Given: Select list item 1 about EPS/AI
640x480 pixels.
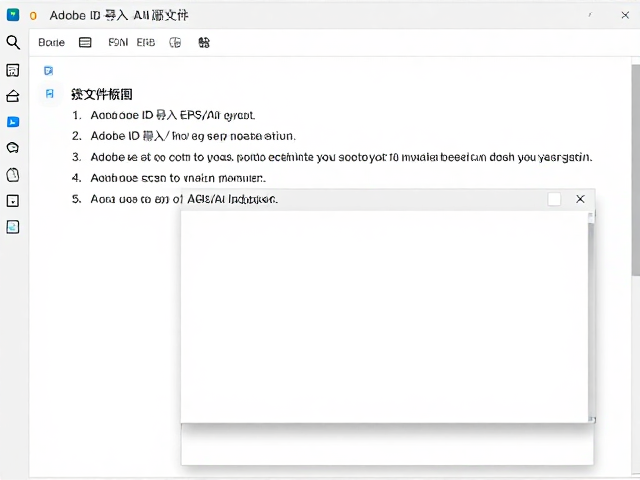Looking at the screenshot, I should point(164,116).
